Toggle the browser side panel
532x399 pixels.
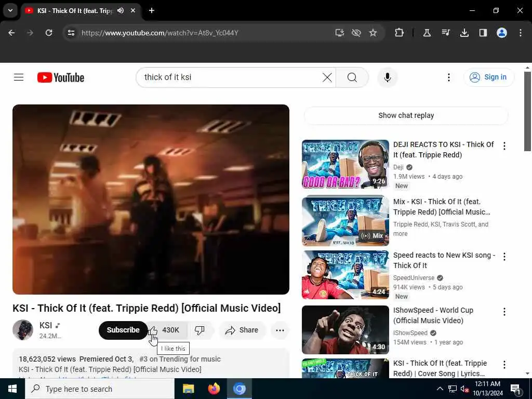tap(483, 33)
